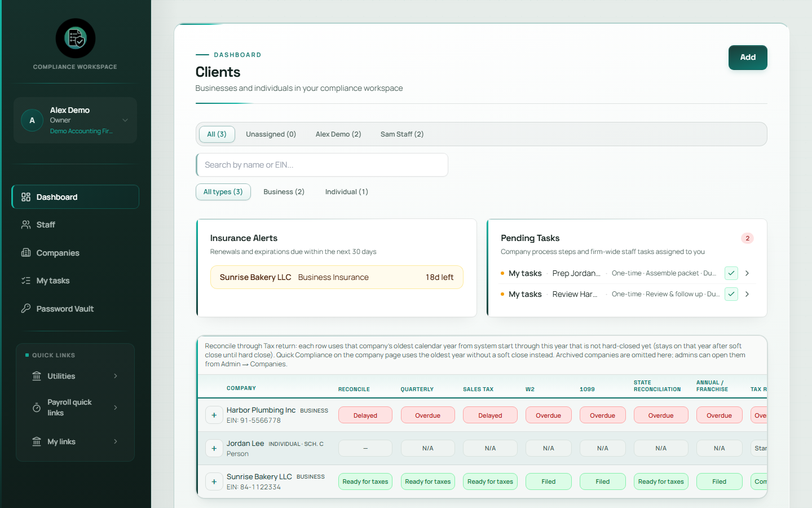Click the Compliance Workspace logo icon
812x508 pixels.
pyautogui.click(x=76, y=38)
